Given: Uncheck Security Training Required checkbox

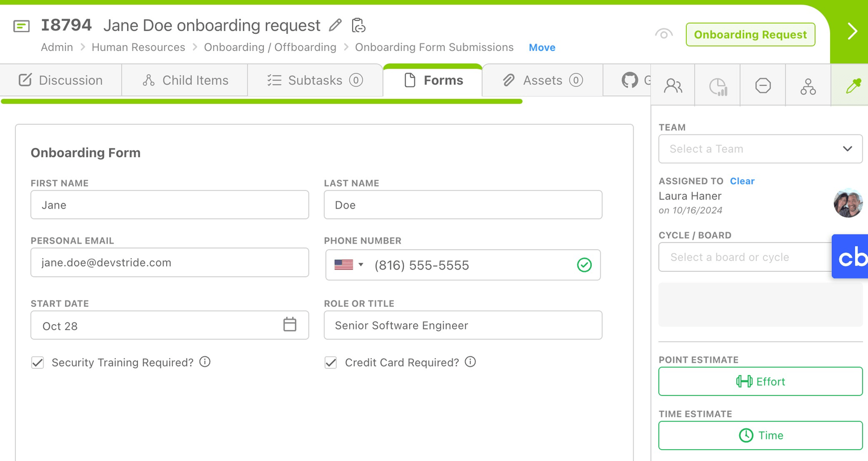Looking at the screenshot, I should coord(38,363).
